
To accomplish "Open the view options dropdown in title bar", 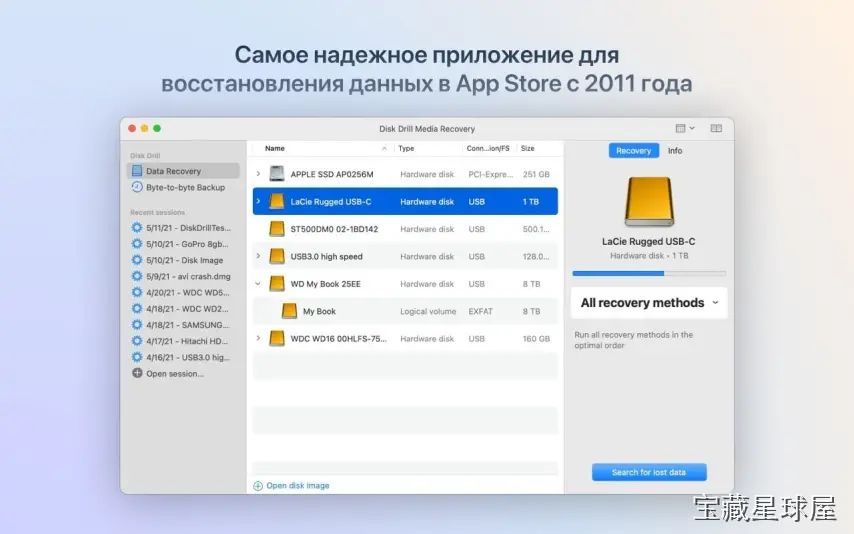I will tap(685, 128).
